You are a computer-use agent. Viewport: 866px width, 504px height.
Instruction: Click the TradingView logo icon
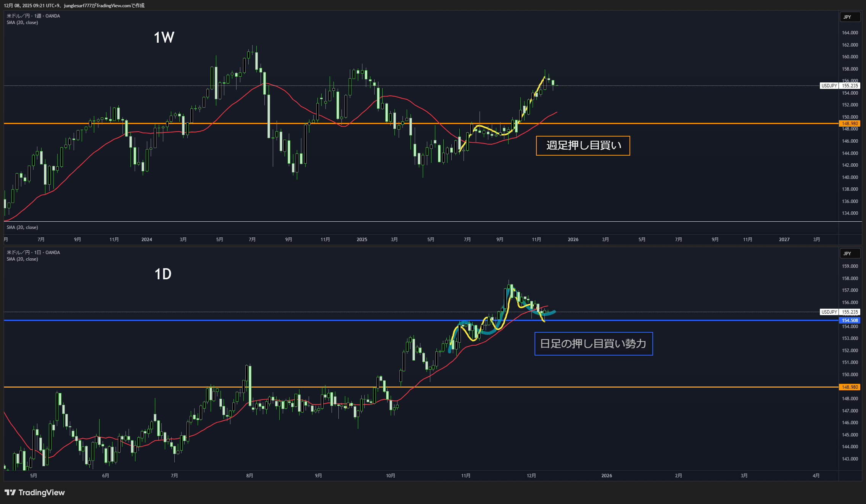coord(10,493)
